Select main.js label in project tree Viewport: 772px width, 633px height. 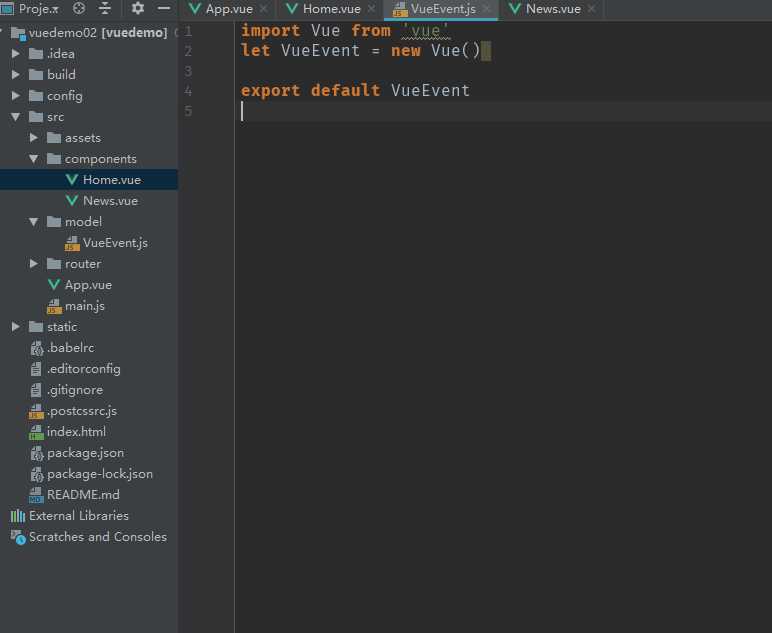click(x=85, y=306)
